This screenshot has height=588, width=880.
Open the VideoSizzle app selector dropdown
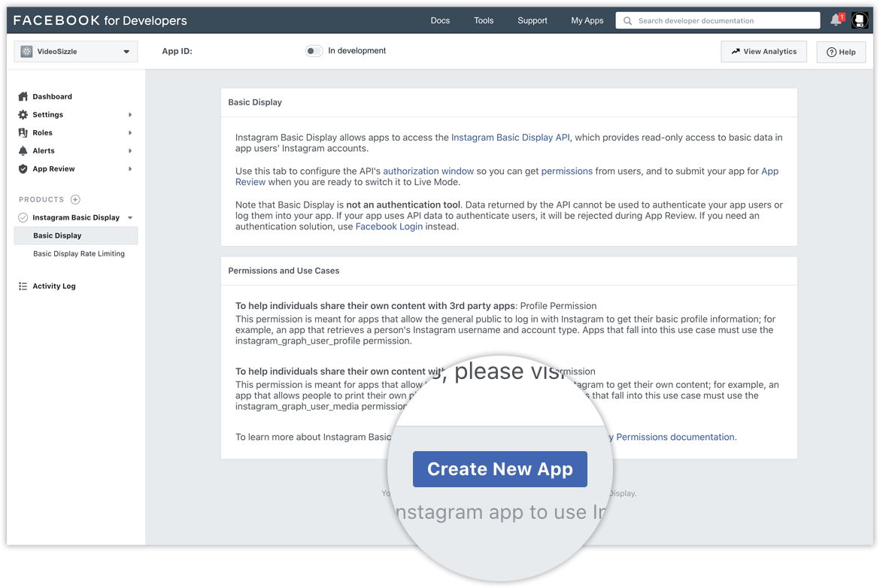pyautogui.click(x=75, y=51)
